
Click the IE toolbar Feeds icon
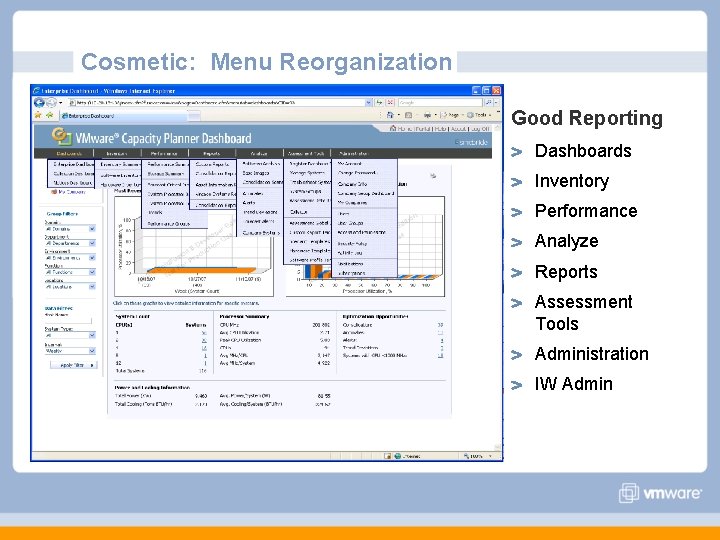click(x=408, y=115)
